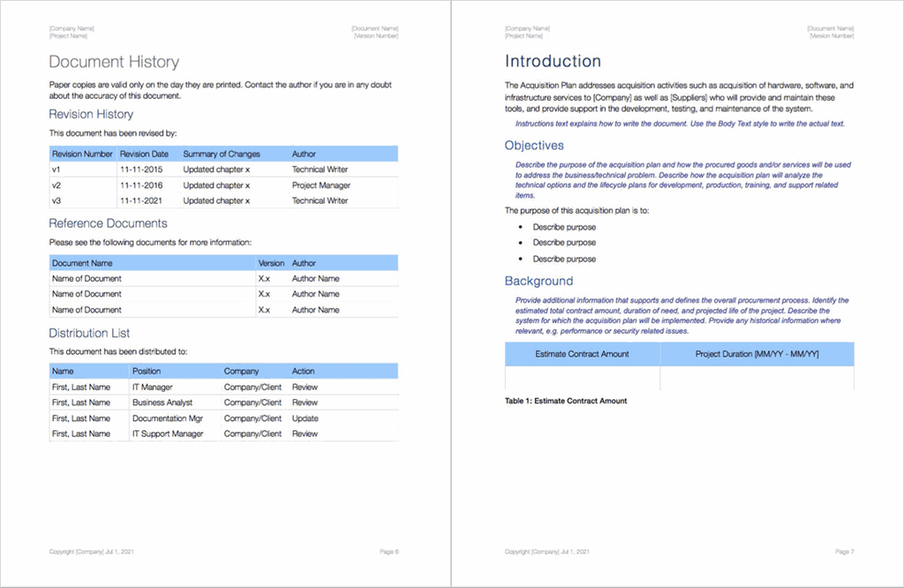
Task: Select the Technical Writer author cell
Action: tap(321, 169)
